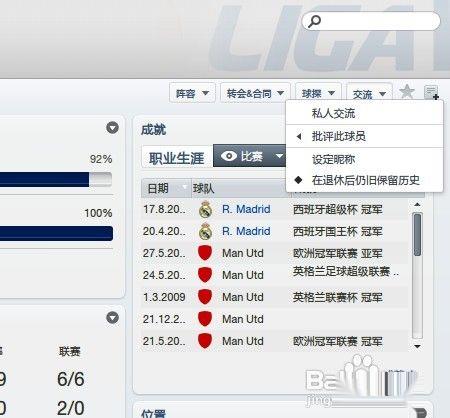Select the 西班牙超级杯 冠军 achievement
Image resolution: width=450 pixels, height=418 pixels.
point(337,210)
